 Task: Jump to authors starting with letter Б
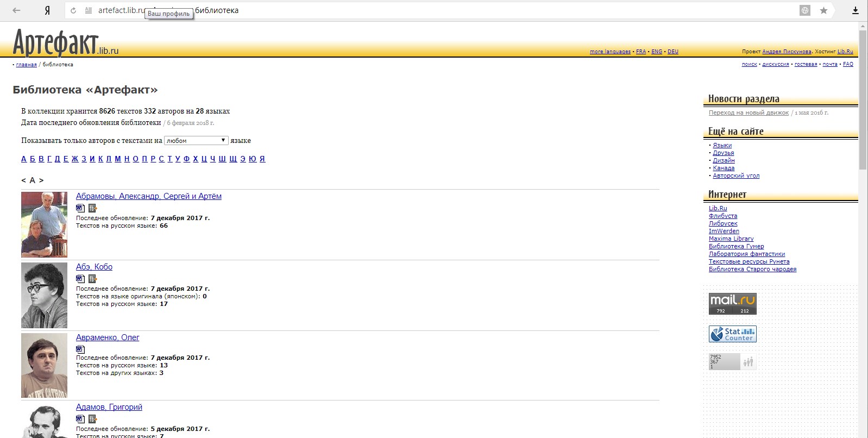coord(33,159)
